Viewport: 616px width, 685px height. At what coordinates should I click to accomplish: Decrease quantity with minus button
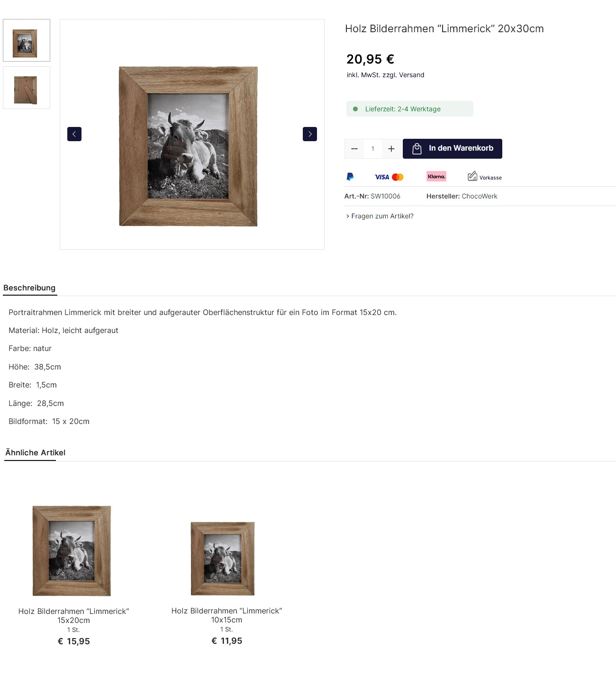pyautogui.click(x=354, y=149)
